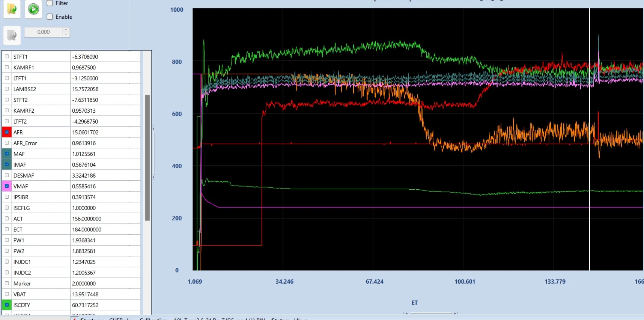The width and height of the screenshot is (644, 320).
Task: Increase value with the spinner up arrow
Action: 66,30
